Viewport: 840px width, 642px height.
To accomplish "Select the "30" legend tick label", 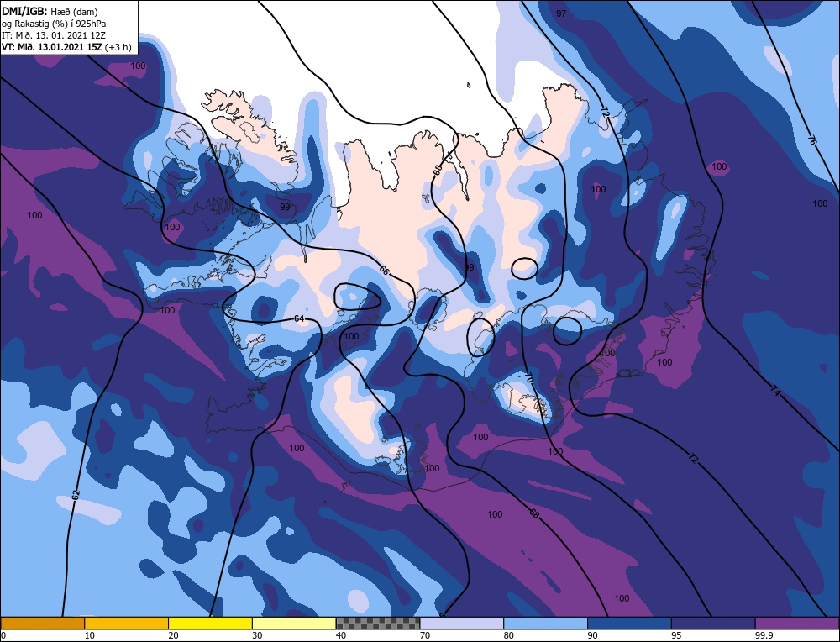I will tap(257, 635).
